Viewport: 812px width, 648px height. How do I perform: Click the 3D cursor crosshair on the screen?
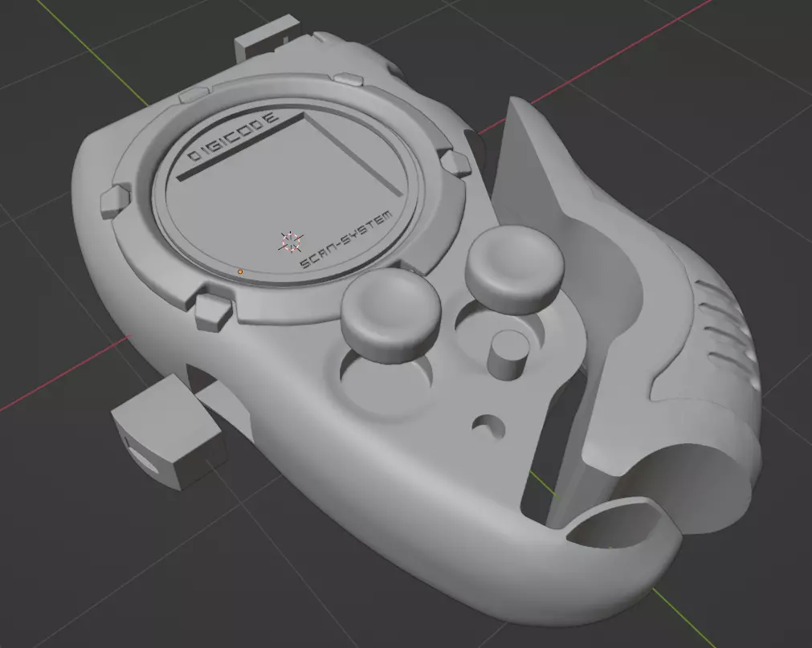click(292, 242)
